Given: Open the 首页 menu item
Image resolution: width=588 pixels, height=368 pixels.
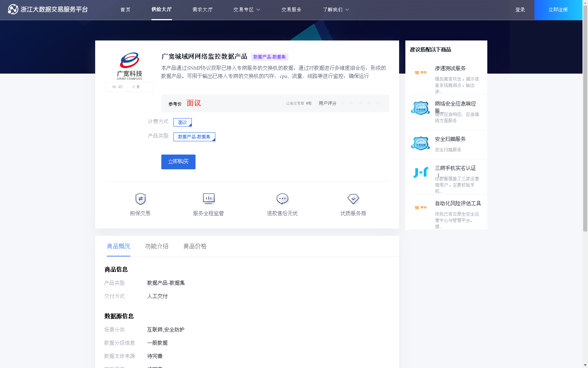Looking at the screenshot, I should point(125,10).
